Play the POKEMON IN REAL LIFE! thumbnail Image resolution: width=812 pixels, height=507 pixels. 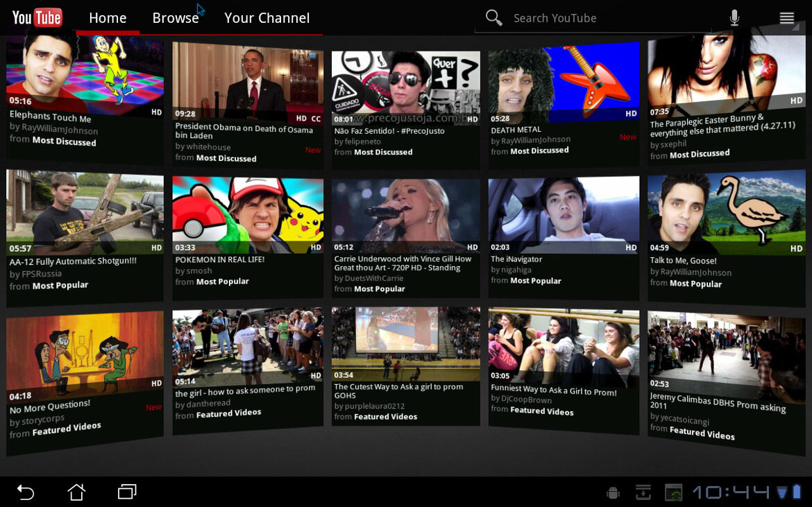pyautogui.click(x=248, y=215)
